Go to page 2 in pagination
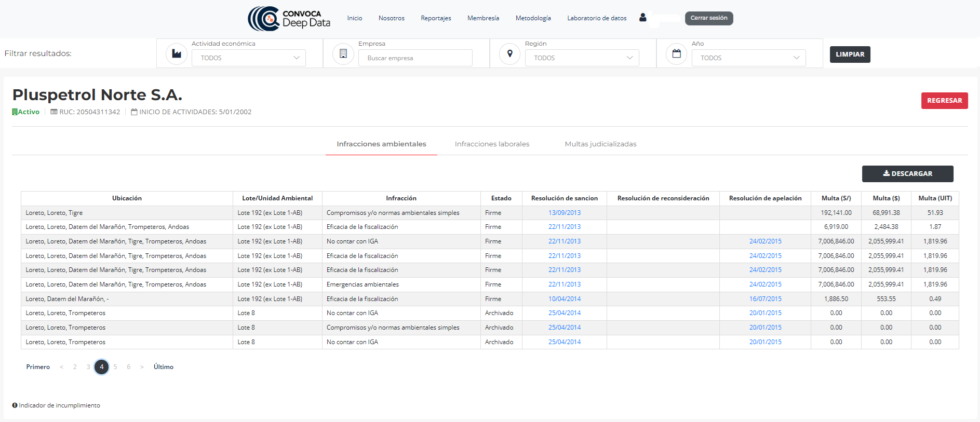Screen dimensions: 980x422 coord(75,367)
